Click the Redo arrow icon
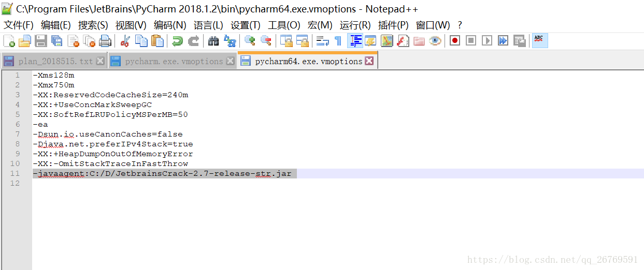644x270 pixels. pos(193,41)
